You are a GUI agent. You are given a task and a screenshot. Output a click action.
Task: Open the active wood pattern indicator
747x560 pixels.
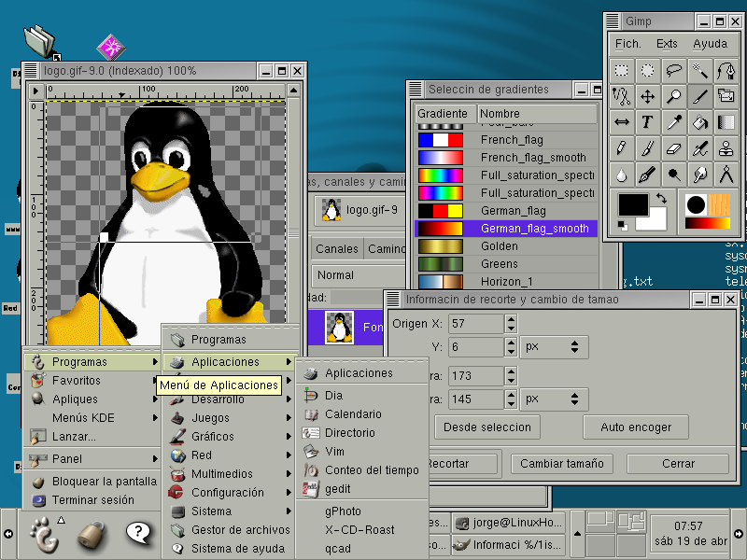coord(719,204)
